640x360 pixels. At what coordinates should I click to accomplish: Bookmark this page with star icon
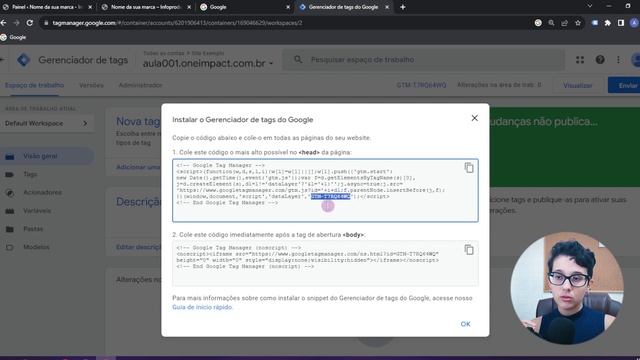tap(578, 23)
